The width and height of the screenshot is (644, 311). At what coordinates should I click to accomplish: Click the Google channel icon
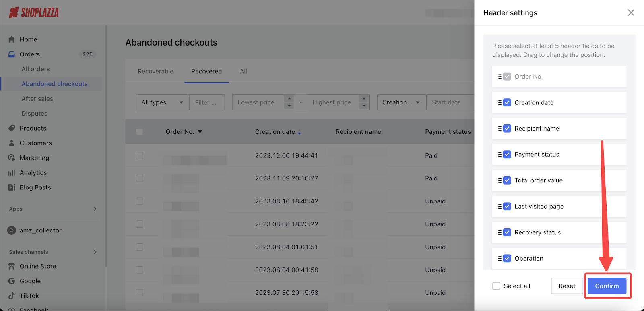12,281
